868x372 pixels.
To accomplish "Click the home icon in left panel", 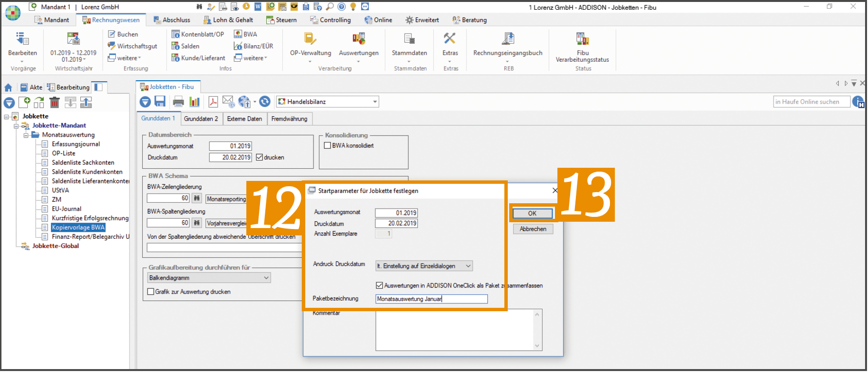I will (x=8, y=88).
